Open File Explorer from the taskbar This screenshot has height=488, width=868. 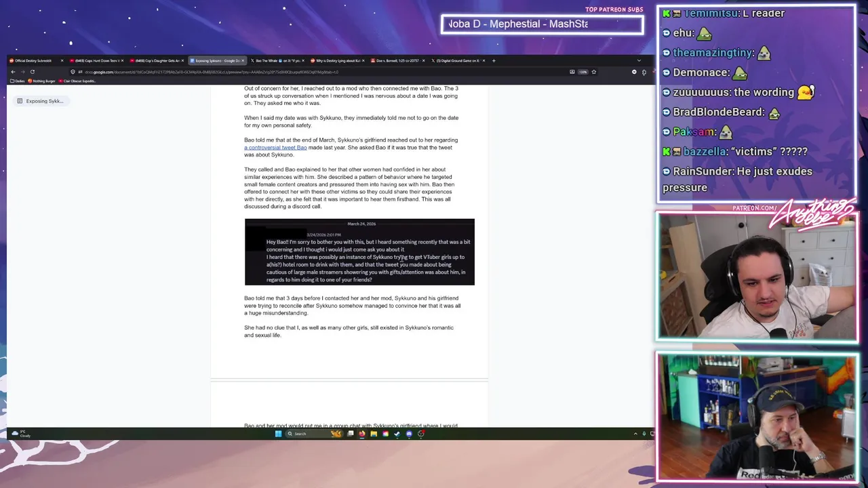tap(374, 434)
